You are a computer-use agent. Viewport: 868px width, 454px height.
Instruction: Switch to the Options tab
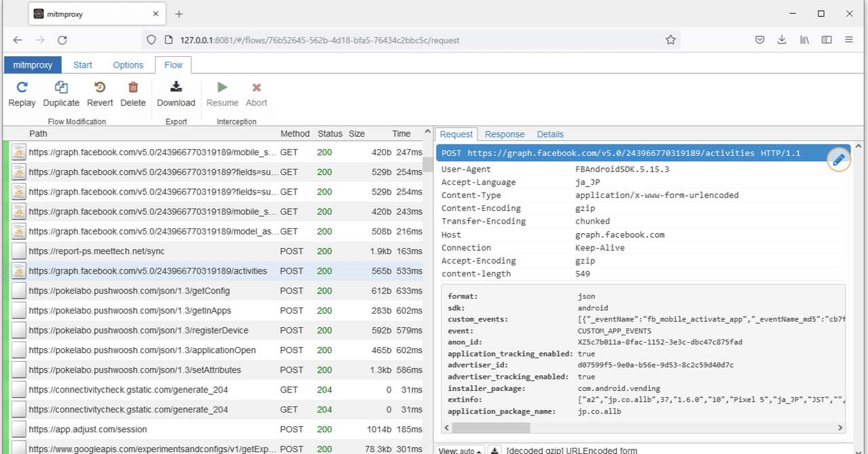pyautogui.click(x=128, y=65)
